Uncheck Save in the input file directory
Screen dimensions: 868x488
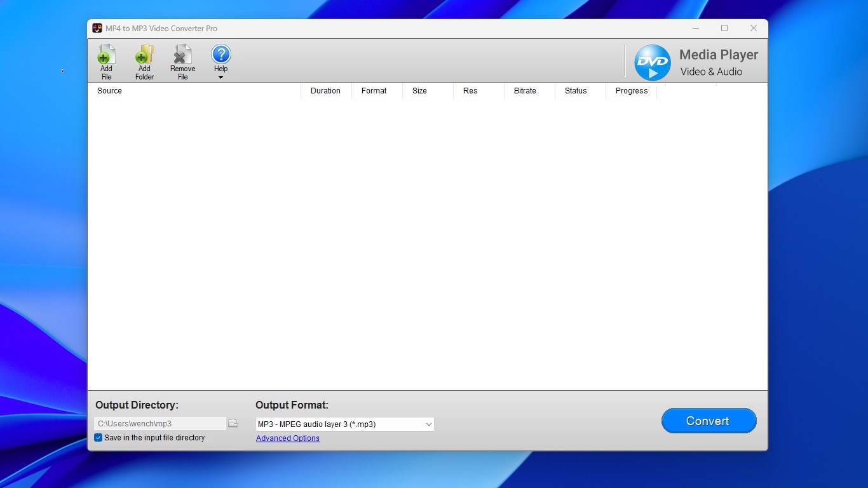tap(98, 438)
